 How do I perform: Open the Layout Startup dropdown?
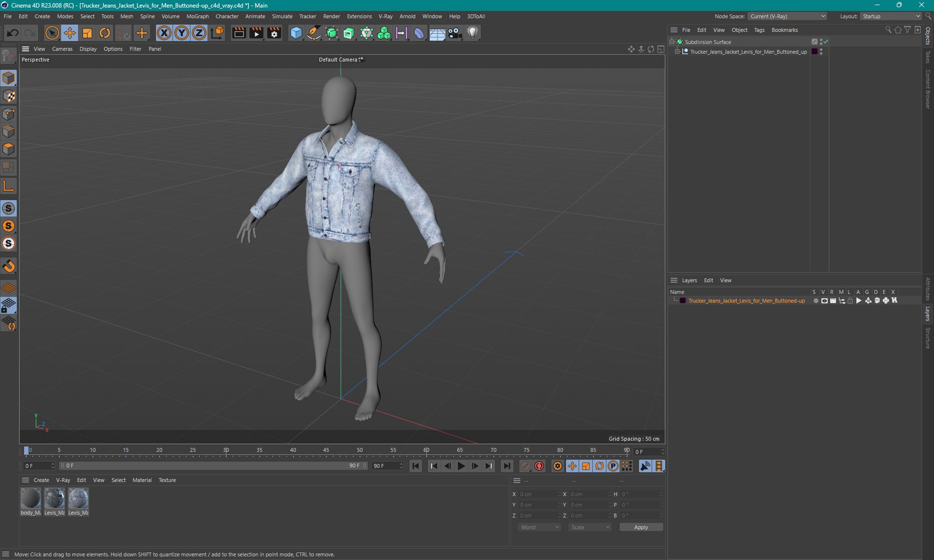(890, 17)
